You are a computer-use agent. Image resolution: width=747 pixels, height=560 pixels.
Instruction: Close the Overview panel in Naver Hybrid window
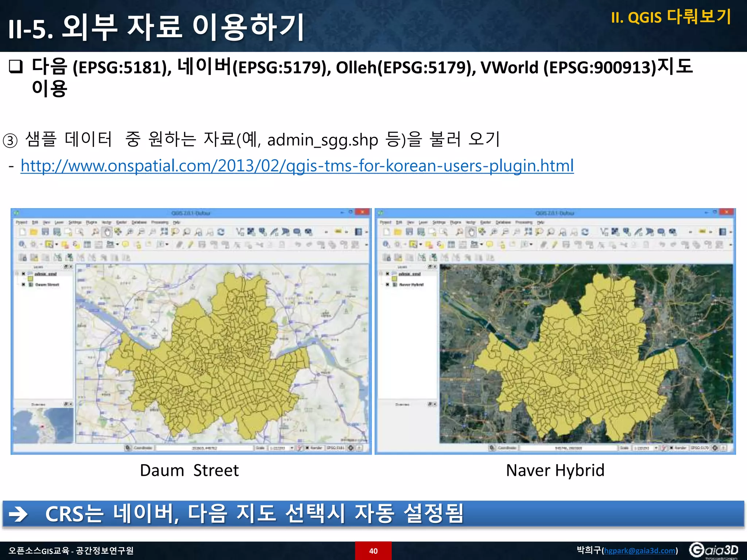pyautogui.click(x=435, y=404)
